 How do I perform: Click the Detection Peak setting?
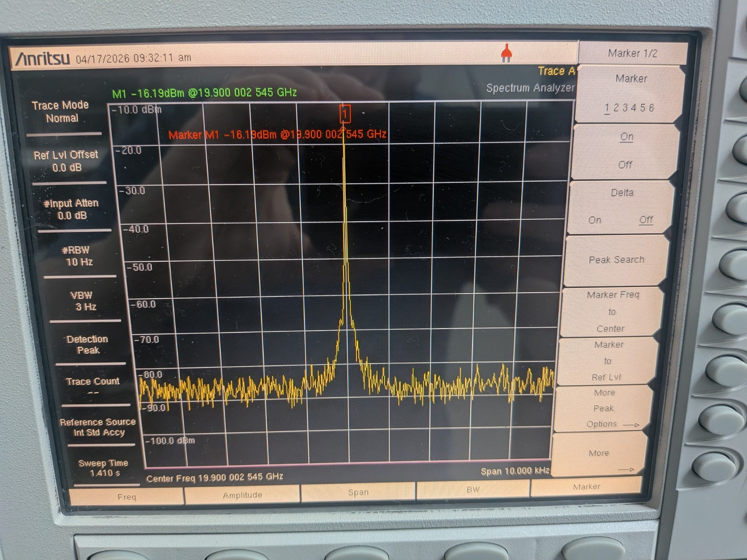(87, 344)
